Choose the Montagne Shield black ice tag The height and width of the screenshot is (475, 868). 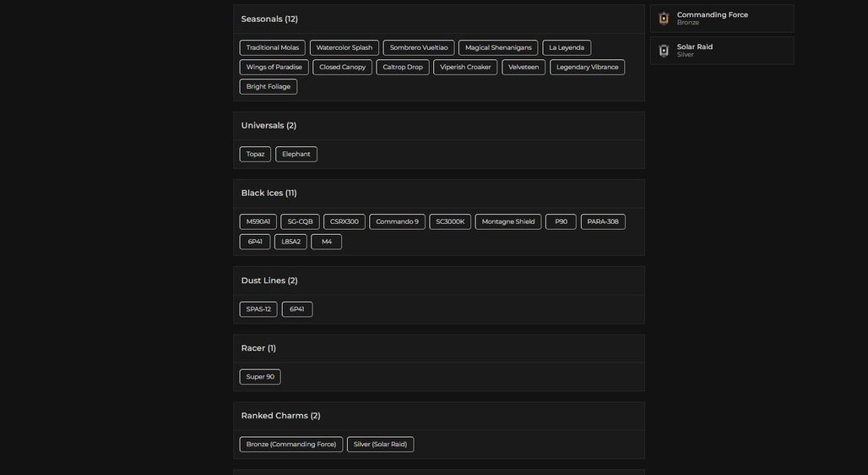(x=508, y=221)
